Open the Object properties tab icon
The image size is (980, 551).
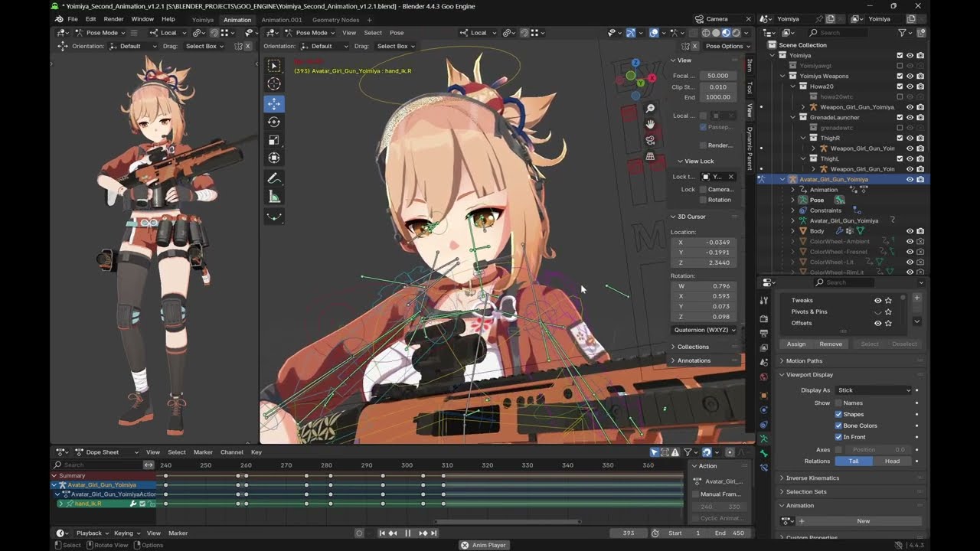[x=763, y=395]
